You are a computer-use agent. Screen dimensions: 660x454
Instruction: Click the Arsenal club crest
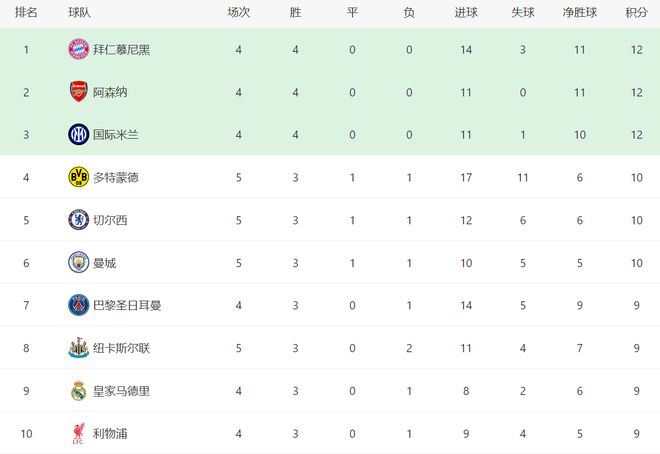(78, 92)
